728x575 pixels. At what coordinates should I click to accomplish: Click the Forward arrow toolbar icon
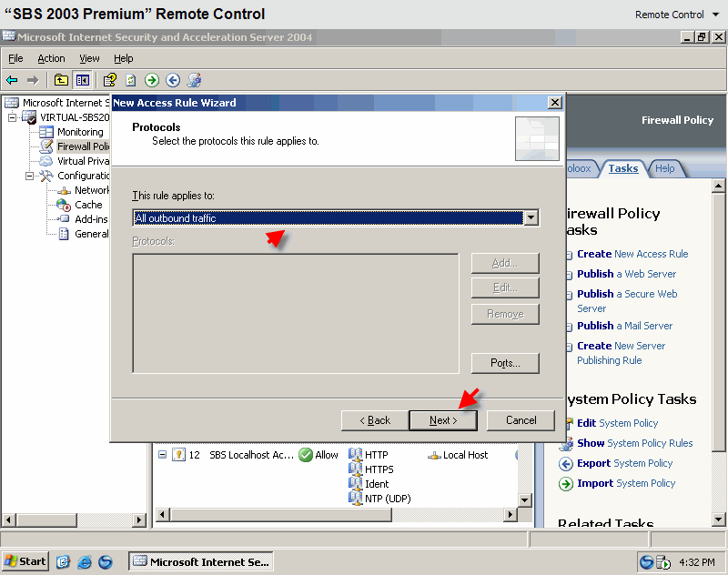(x=33, y=80)
